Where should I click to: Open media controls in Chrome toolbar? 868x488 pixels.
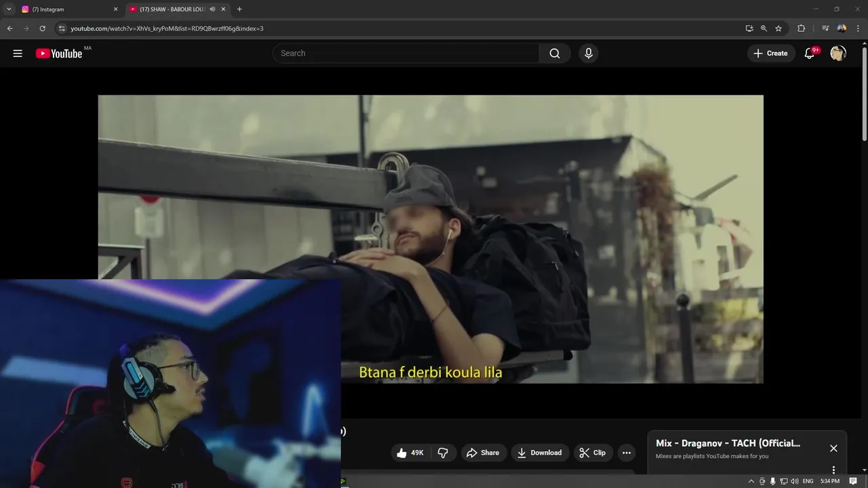point(825,28)
